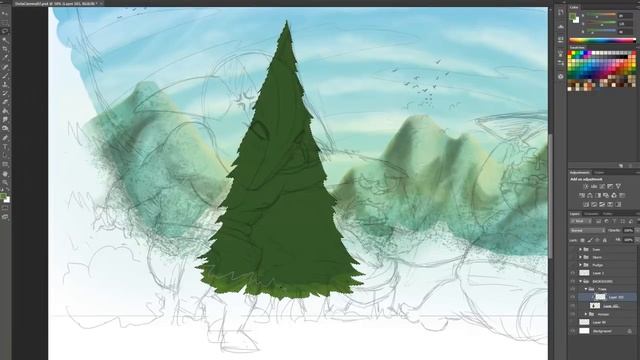Viewport: 640px width, 360px height.
Task: Click the foreground color in Color panel
Action: pyautogui.click(x=573, y=17)
